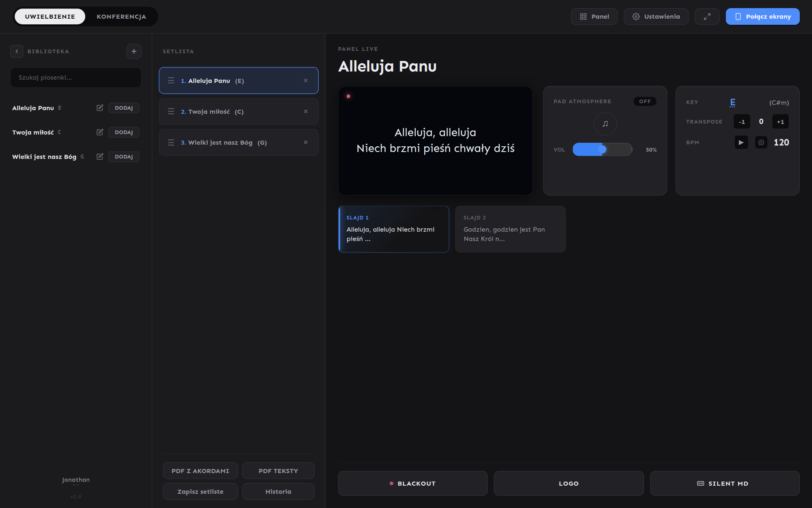Remove Wielki jest nasz Bóg from the setlist

pyautogui.click(x=306, y=142)
